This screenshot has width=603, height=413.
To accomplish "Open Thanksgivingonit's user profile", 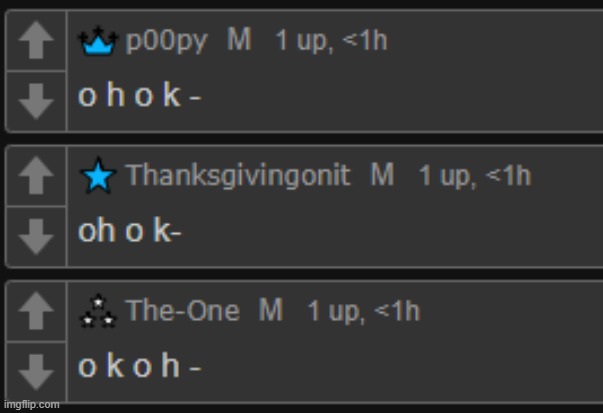I will (238, 175).
